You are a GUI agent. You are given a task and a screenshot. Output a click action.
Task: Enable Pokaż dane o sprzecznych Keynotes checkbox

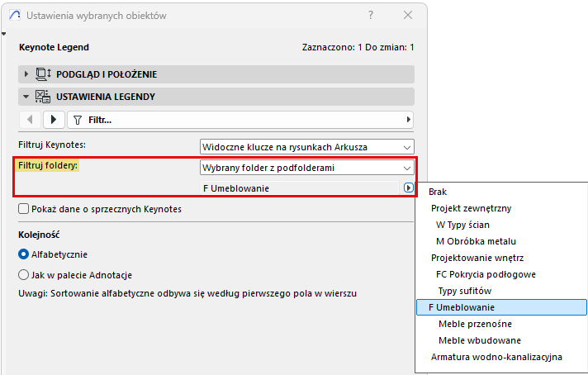click(x=23, y=208)
